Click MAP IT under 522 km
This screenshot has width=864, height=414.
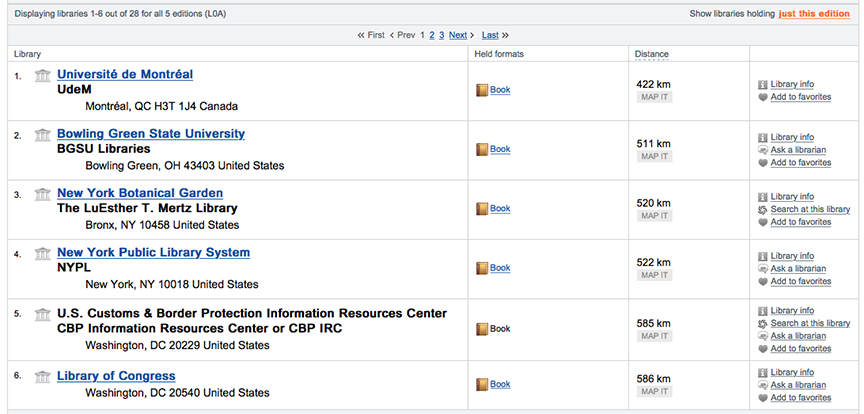655,275
